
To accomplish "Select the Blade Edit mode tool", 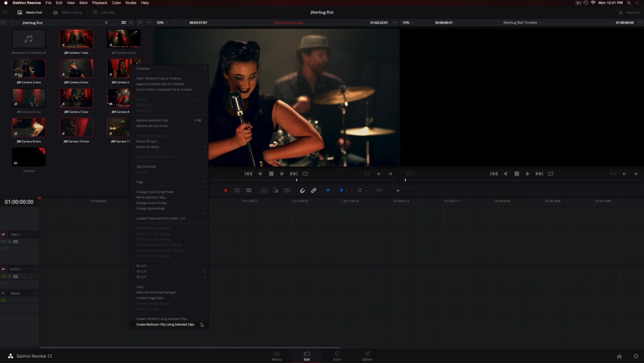I will 249,190.
